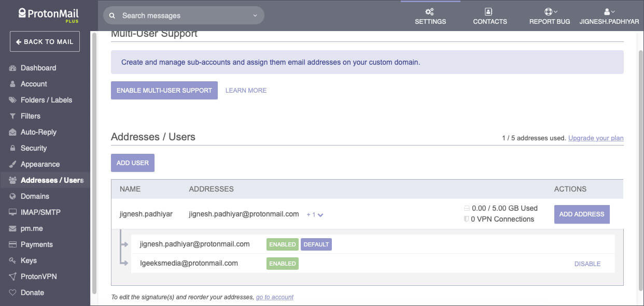Click the sidebar vertical scrollbar
Viewport: 644px width, 306px height.
tap(94, 163)
